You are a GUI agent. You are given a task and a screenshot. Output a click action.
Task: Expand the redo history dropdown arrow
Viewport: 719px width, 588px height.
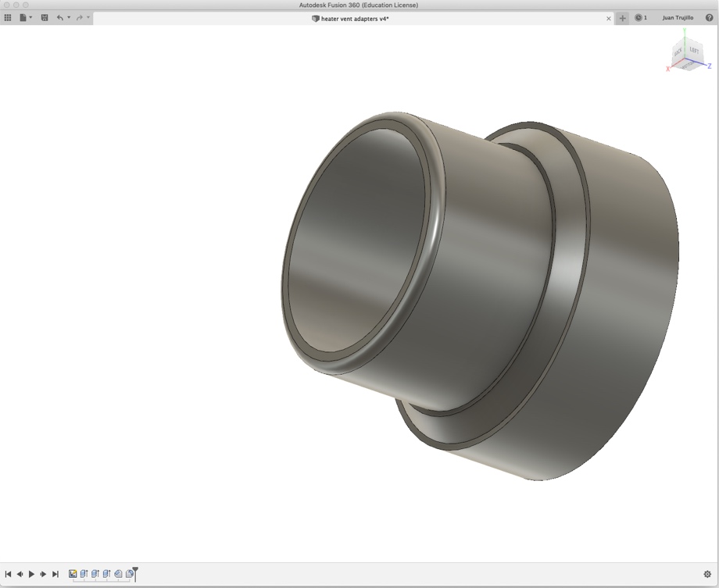(x=88, y=17)
